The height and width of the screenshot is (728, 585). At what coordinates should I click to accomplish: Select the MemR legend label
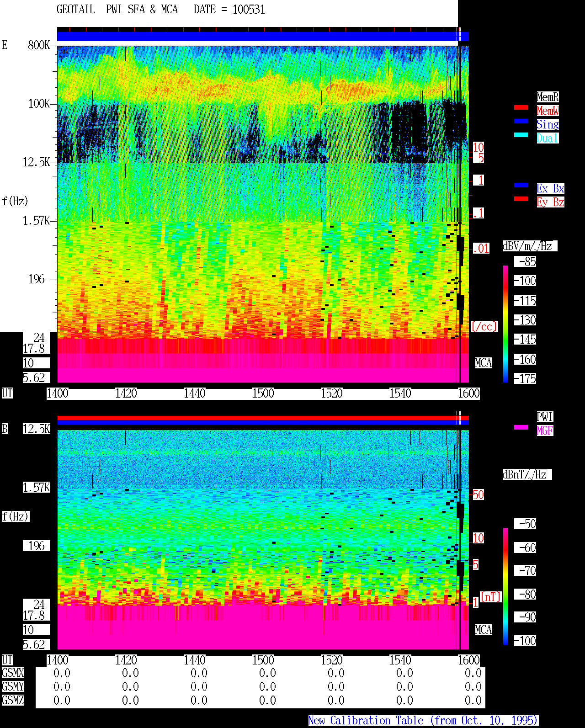coord(548,97)
